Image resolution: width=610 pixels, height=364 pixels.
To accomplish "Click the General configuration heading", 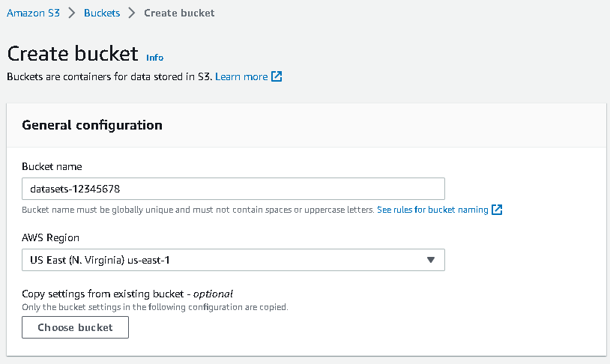I will [92, 125].
